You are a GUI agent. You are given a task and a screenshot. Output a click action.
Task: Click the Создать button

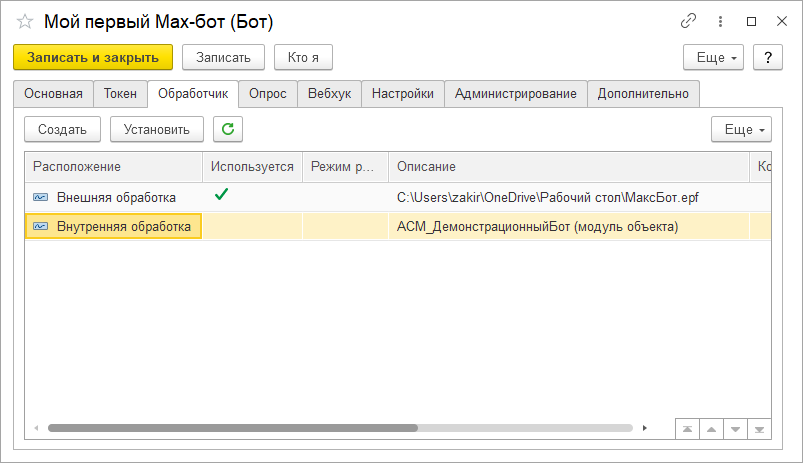click(x=62, y=130)
